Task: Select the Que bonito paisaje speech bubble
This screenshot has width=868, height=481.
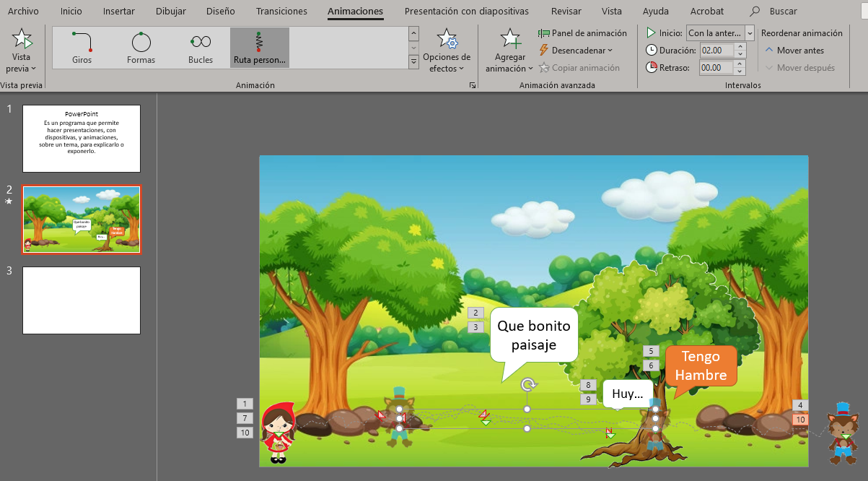Action: coord(534,336)
